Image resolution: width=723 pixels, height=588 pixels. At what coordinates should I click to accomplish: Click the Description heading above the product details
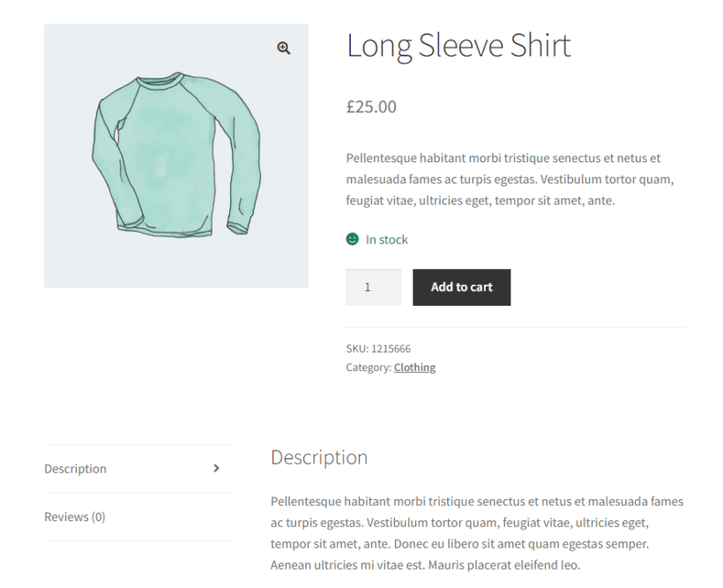pos(319,458)
